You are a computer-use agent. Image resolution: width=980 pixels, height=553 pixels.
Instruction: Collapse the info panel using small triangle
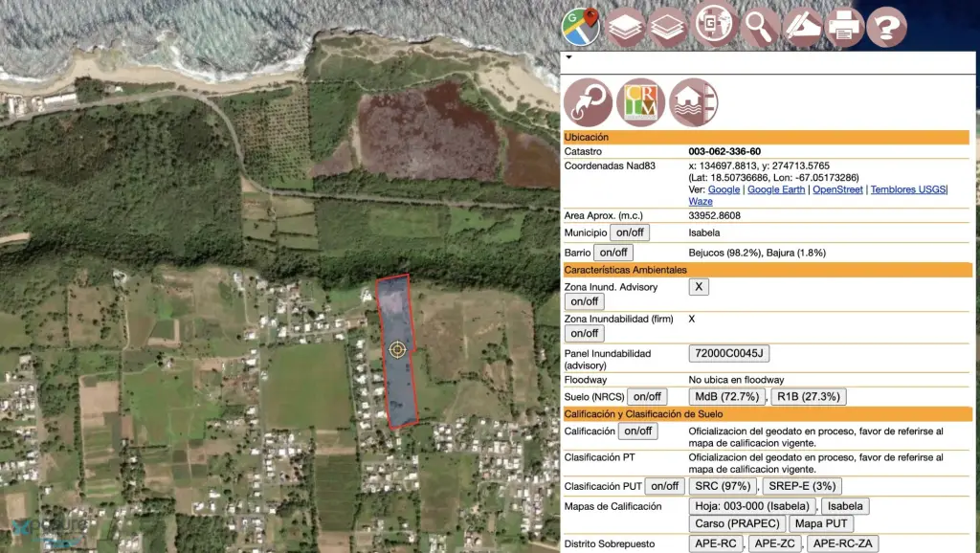pos(568,57)
